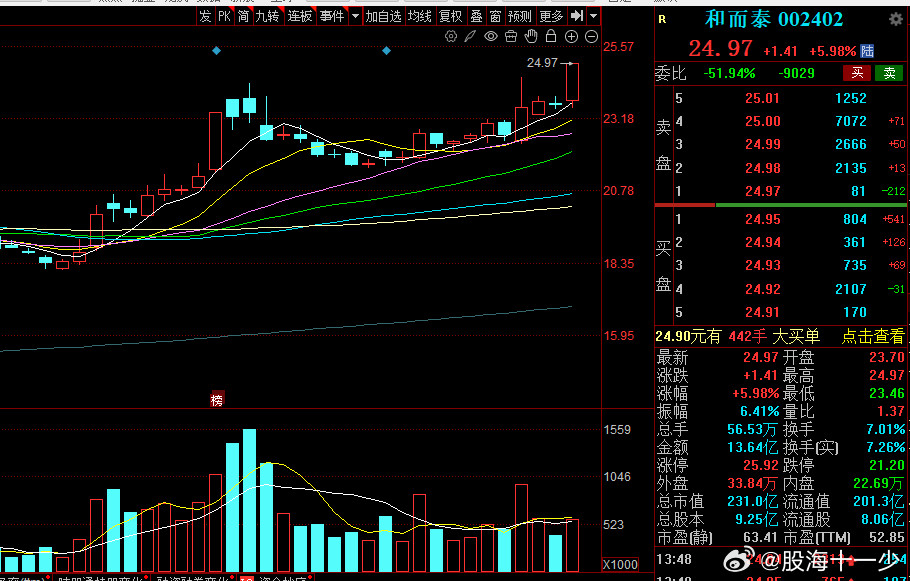The height and width of the screenshot is (581, 910).
Task: Jump to latest with arrow-bar icon
Action: pyautogui.click(x=576, y=16)
